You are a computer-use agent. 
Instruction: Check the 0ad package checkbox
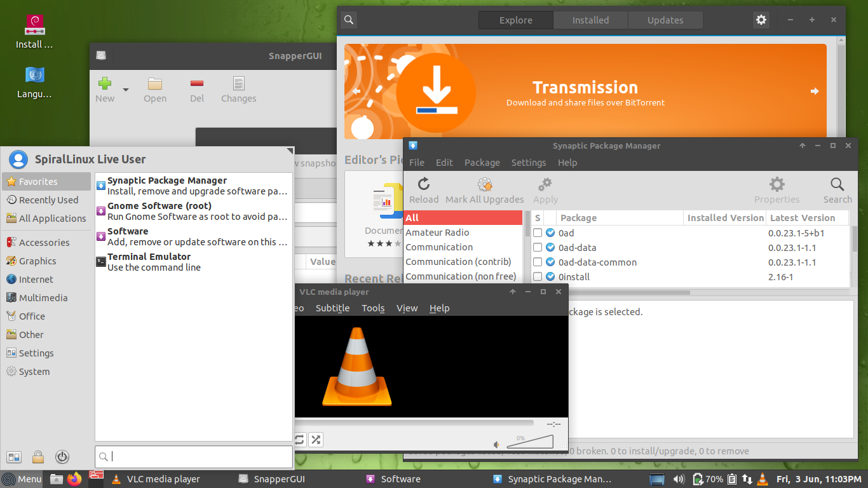(x=536, y=233)
